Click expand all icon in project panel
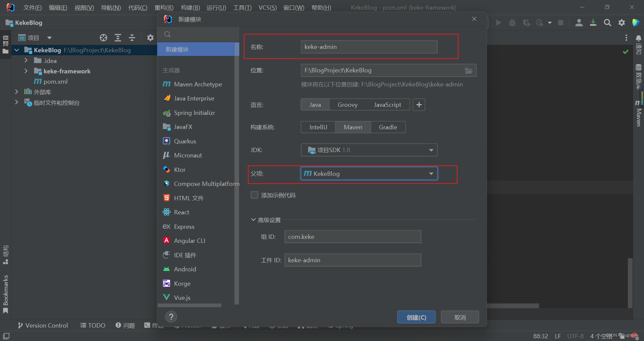Screen dimensions: 644x341 118,38
